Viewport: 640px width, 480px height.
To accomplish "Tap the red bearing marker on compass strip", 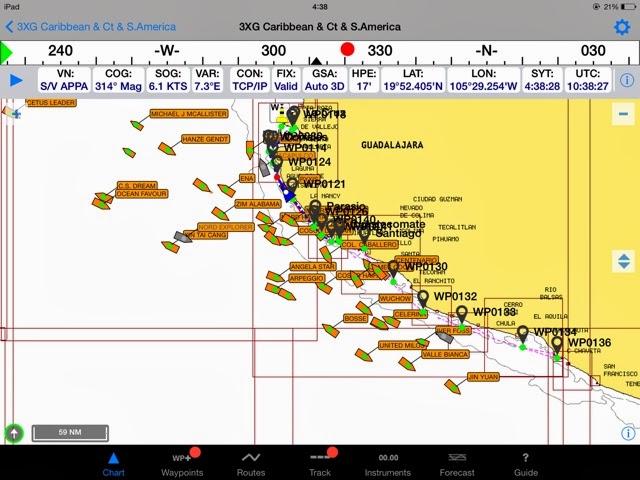I will click(347, 49).
